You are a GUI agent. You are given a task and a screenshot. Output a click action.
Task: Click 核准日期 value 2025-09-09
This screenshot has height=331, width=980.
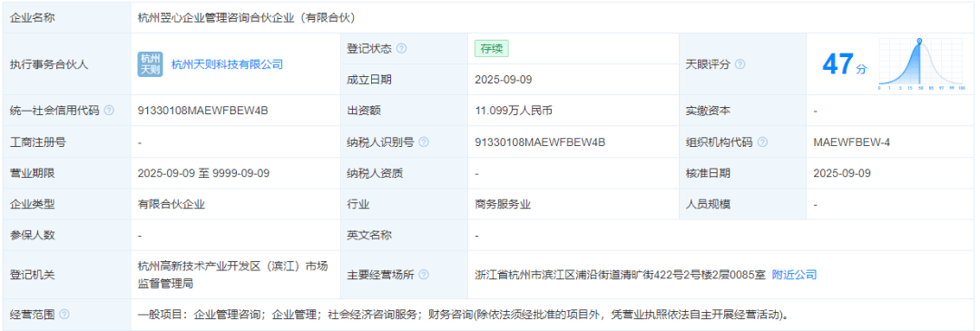[x=842, y=173]
